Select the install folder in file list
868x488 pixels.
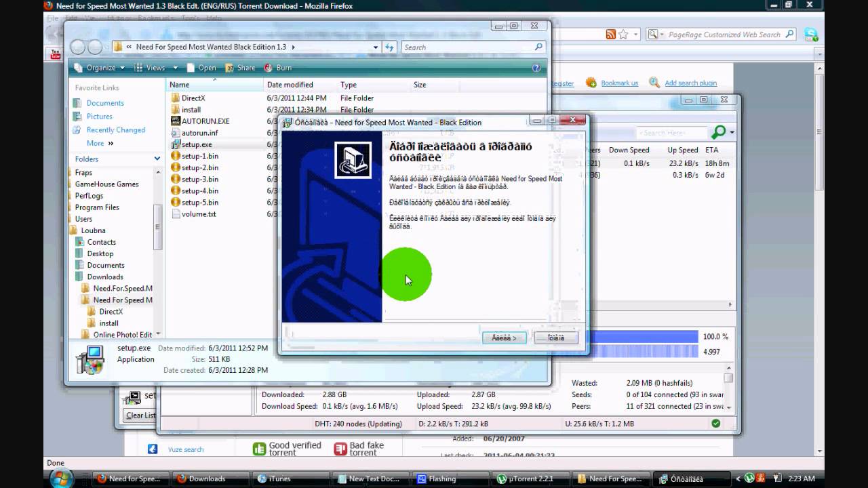(191, 110)
